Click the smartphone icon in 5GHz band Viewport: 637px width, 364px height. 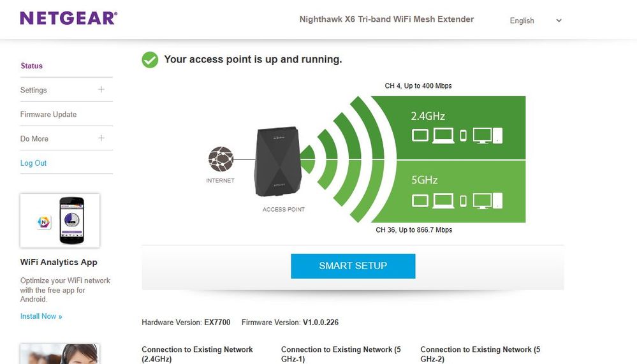[464, 201]
